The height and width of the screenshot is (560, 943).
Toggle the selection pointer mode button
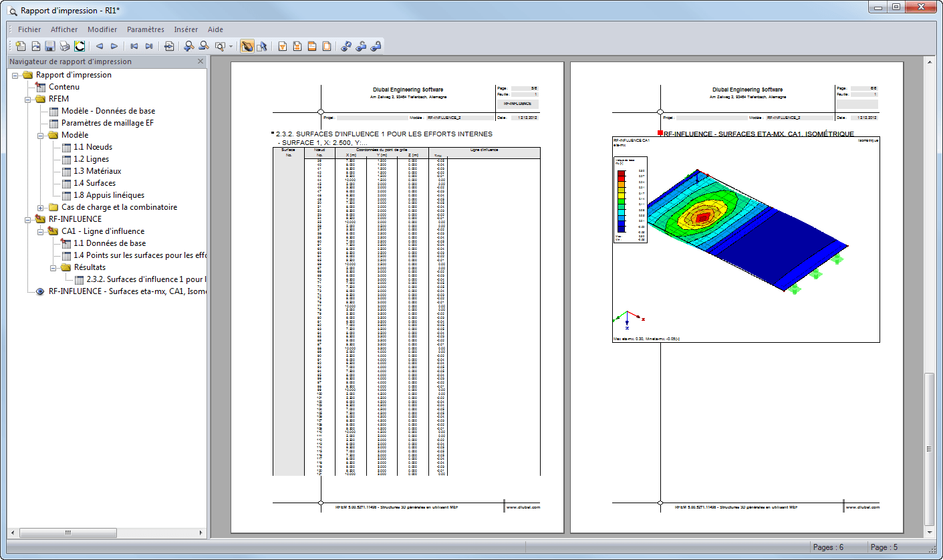[x=262, y=46]
